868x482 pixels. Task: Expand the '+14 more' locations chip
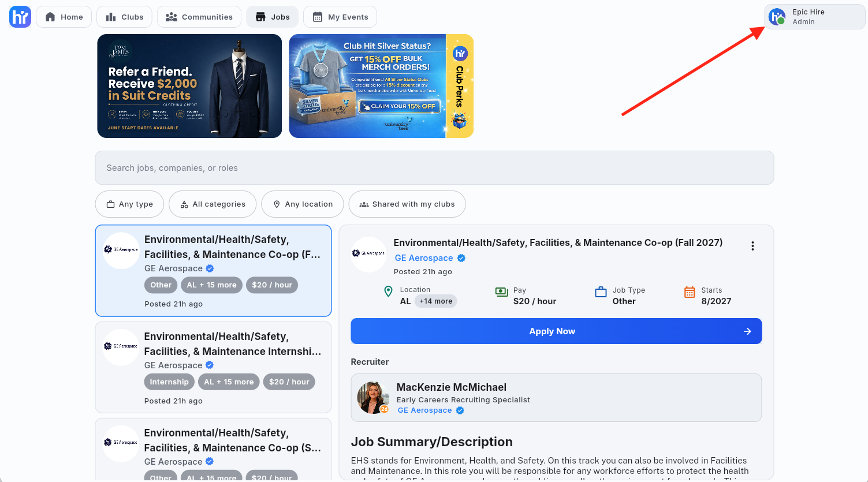pyautogui.click(x=436, y=301)
